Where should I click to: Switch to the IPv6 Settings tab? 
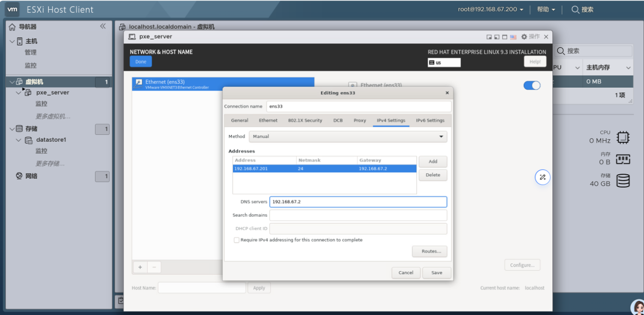click(430, 121)
